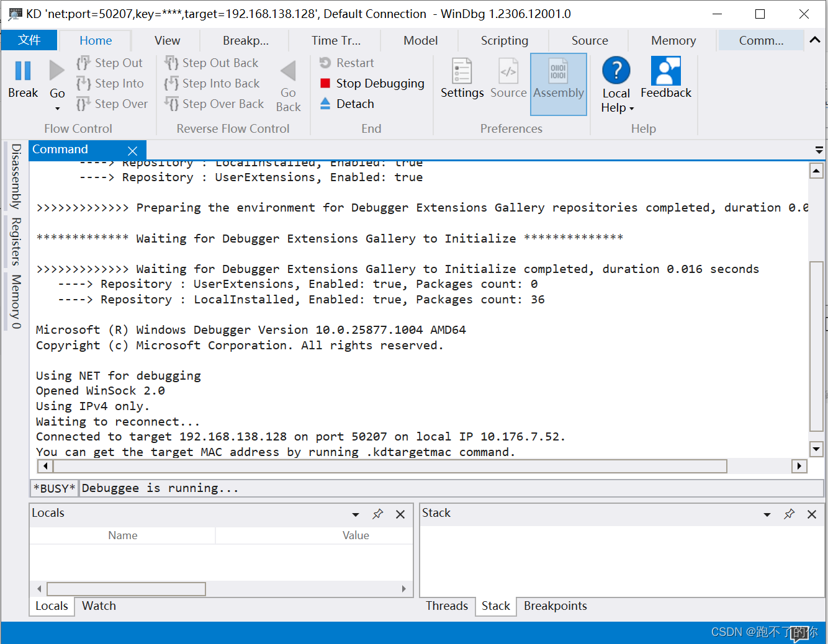
Task: Open the Breakpoints ribbon tab
Action: click(246, 40)
